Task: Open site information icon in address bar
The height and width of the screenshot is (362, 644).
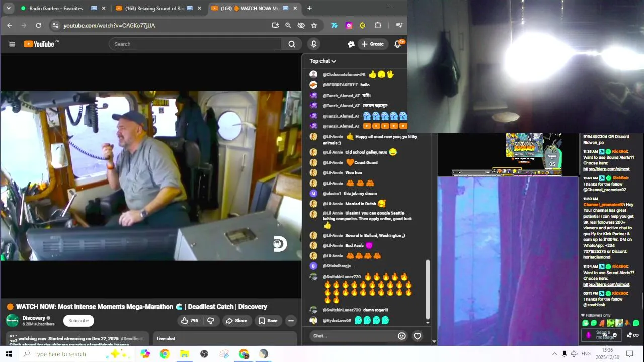Action: [56, 25]
